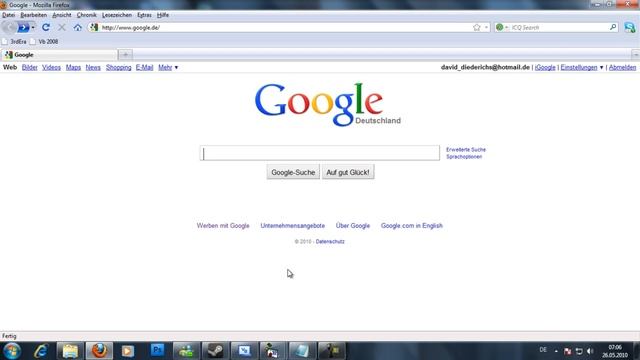Open the Datei menu
Image resolution: width=640 pixels, height=360 pixels.
(x=9, y=15)
